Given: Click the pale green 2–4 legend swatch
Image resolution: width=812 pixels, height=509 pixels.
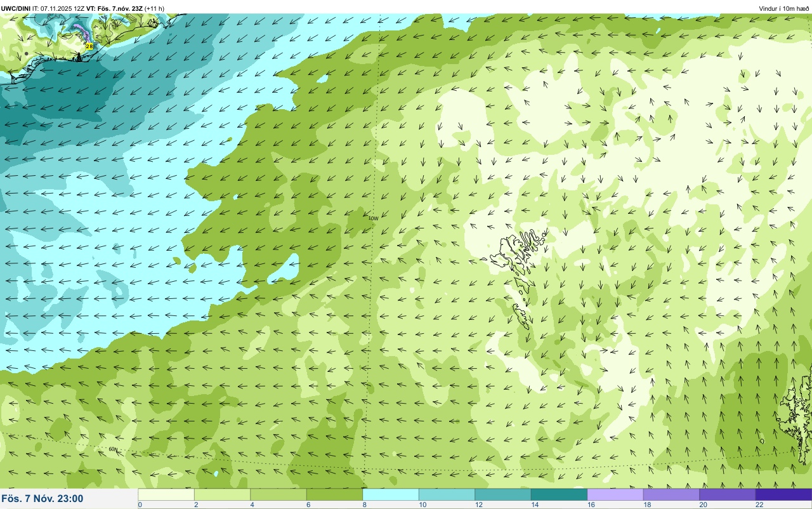Looking at the screenshot, I should pos(222,494).
